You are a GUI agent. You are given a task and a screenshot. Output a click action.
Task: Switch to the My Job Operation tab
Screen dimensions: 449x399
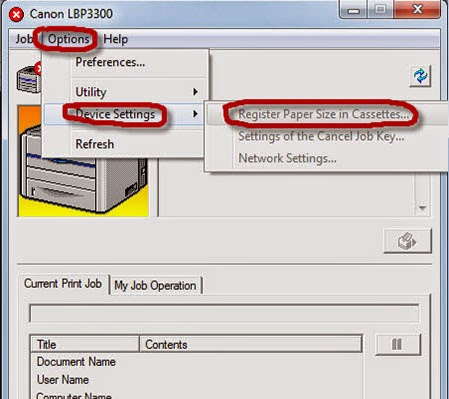coord(155,286)
